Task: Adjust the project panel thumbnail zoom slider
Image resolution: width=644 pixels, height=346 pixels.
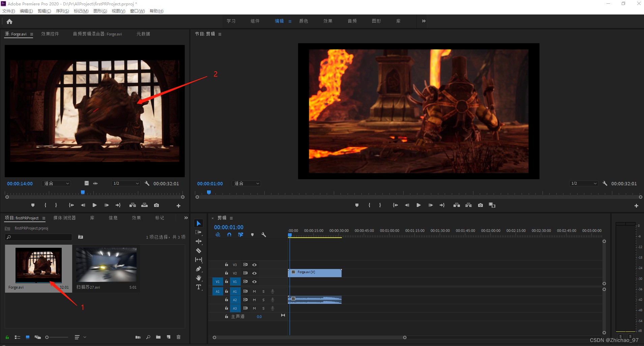Action: click(x=47, y=337)
